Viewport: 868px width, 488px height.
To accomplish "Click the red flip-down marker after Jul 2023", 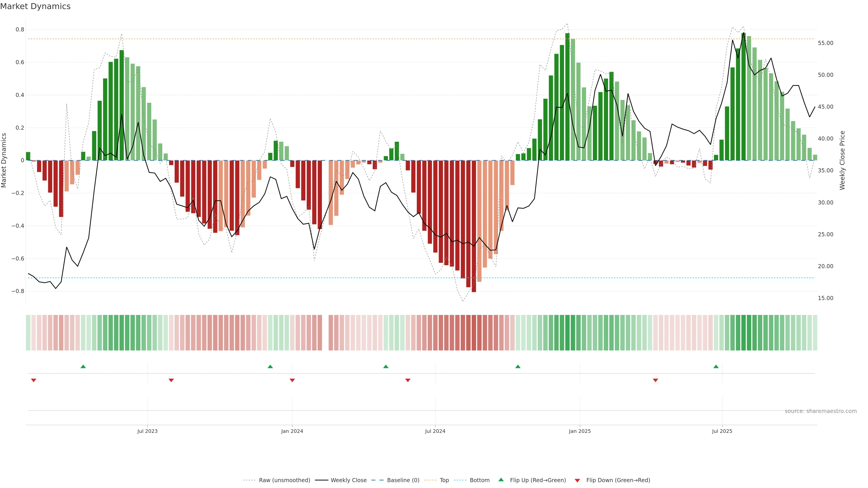I will tap(171, 380).
